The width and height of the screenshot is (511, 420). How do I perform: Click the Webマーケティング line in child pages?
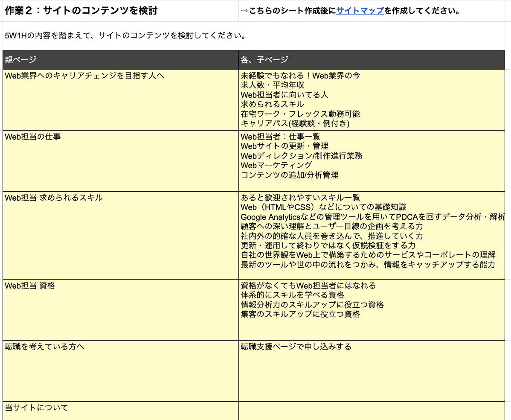[x=276, y=165]
